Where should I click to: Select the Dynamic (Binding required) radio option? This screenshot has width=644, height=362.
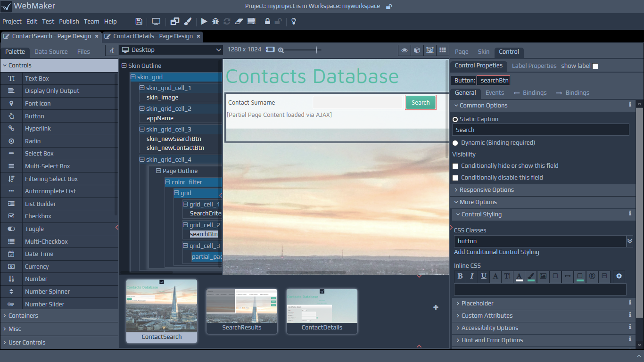(455, 143)
